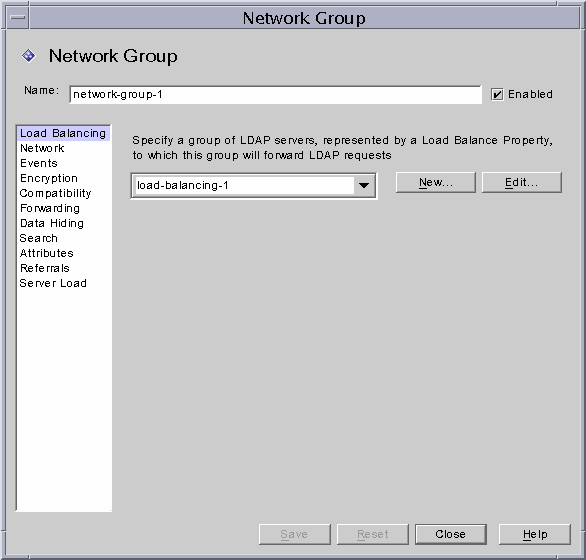
Task: Toggle the Enabled checkbox
Action: click(497, 95)
